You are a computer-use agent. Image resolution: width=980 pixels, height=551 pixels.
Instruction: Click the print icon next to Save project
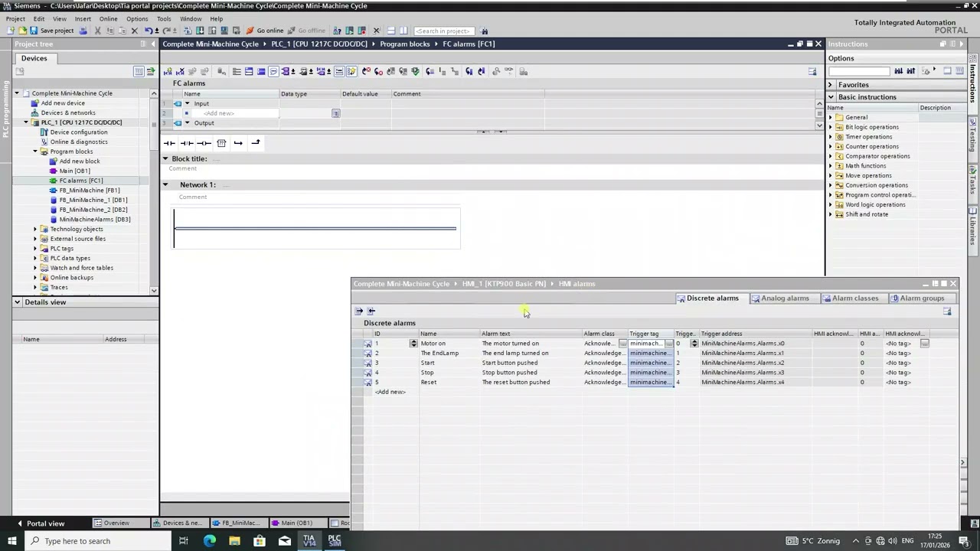[x=83, y=31]
